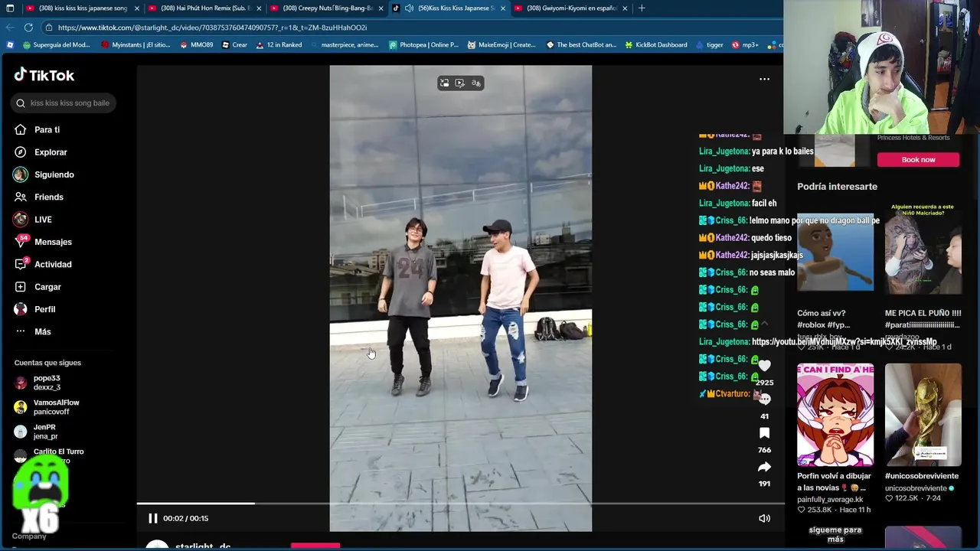The image size is (980, 551).
Task: Click middle icon in video overlay toolbar
Action: (x=459, y=83)
